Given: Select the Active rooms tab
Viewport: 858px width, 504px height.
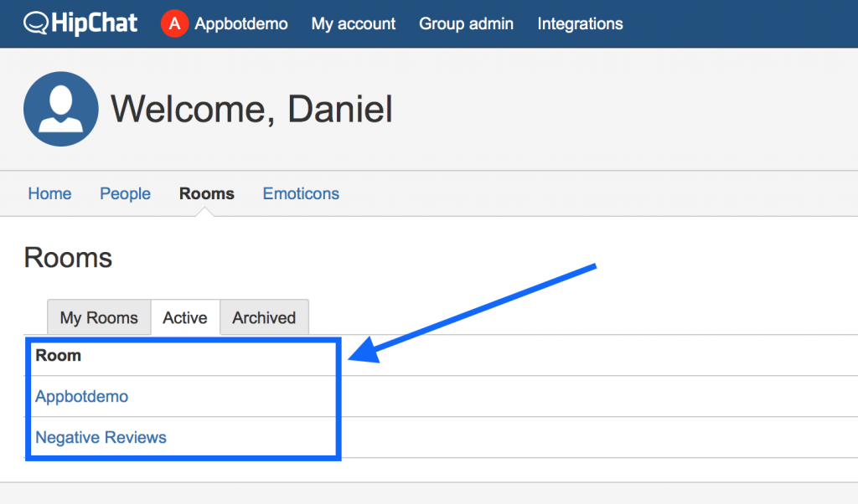Looking at the screenshot, I should (185, 317).
